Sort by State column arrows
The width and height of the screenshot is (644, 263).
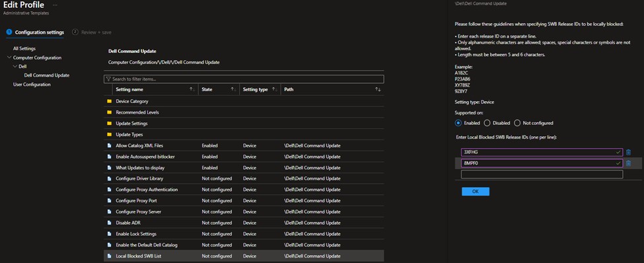click(233, 89)
